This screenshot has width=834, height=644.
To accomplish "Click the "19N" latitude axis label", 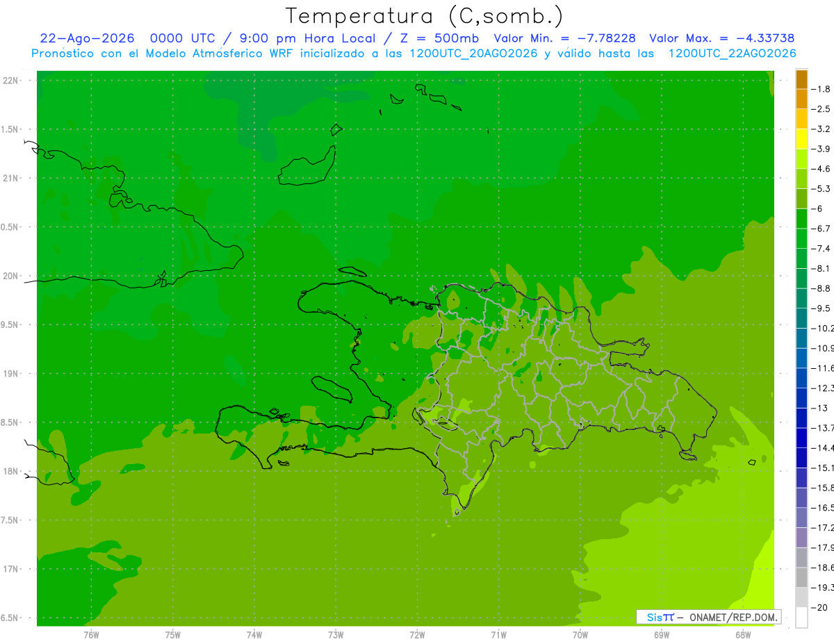I will coord(11,374).
